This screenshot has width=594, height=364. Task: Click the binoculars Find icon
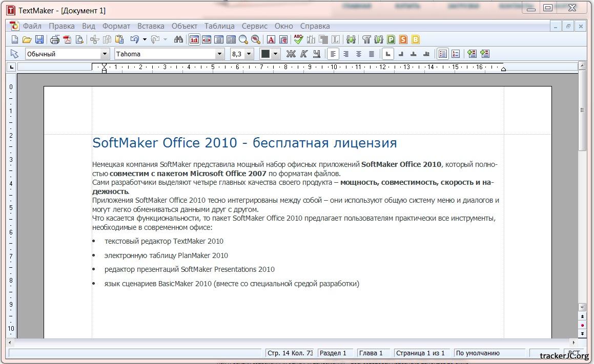(x=178, y=39)
